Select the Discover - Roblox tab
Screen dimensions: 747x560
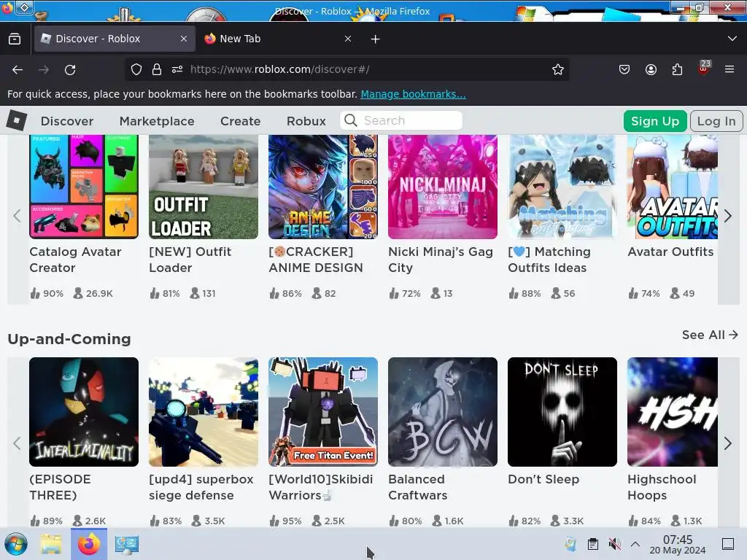[115, 39]
